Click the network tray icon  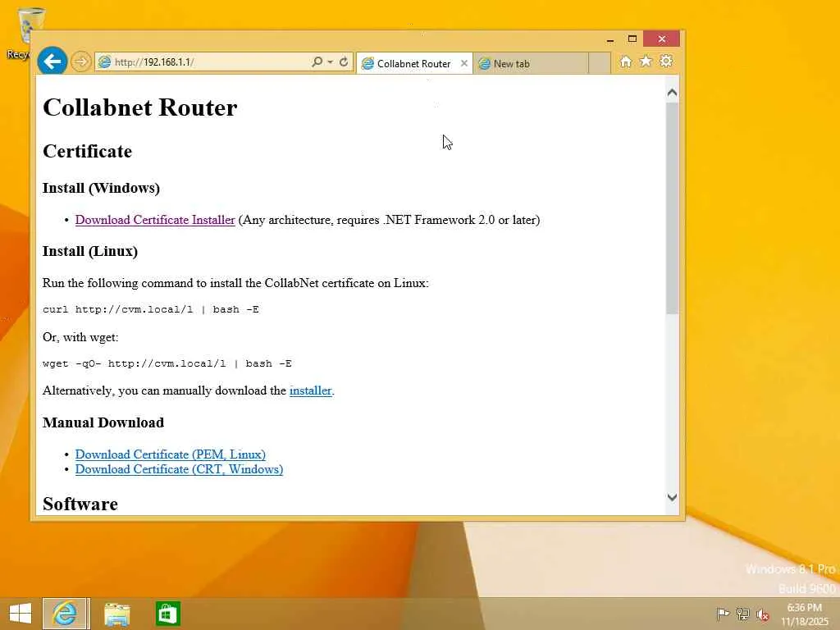(742, 614)
